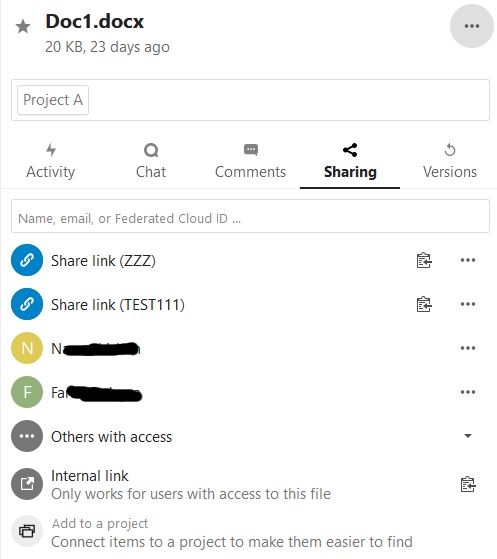Switch to the Activity tab
This screenshot has height=559, width=497.
(x=51, y=161)
